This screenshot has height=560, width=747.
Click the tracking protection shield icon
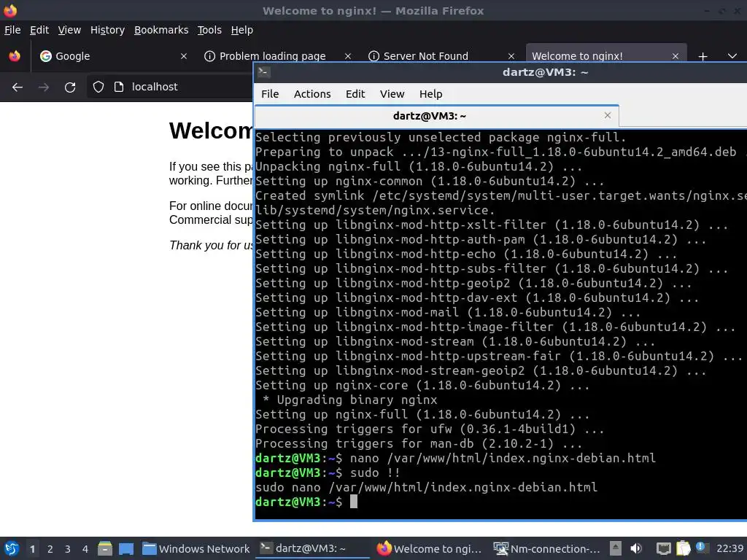click(x=98, y=87)
